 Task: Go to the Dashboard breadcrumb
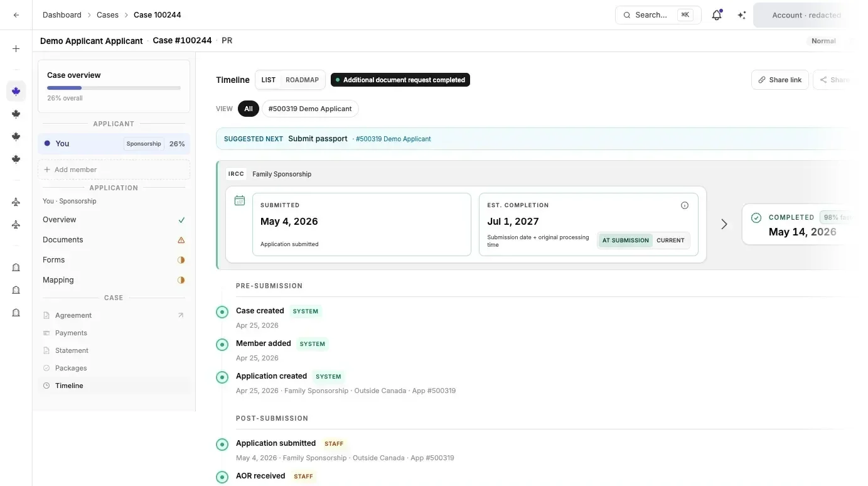pos(62,15)
